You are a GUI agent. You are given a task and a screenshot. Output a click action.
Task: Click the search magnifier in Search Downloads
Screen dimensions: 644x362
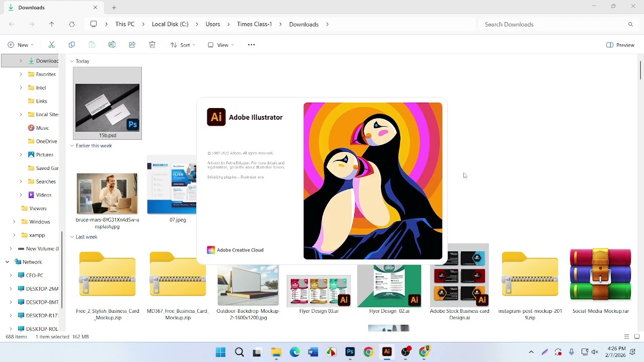(630, 24)
